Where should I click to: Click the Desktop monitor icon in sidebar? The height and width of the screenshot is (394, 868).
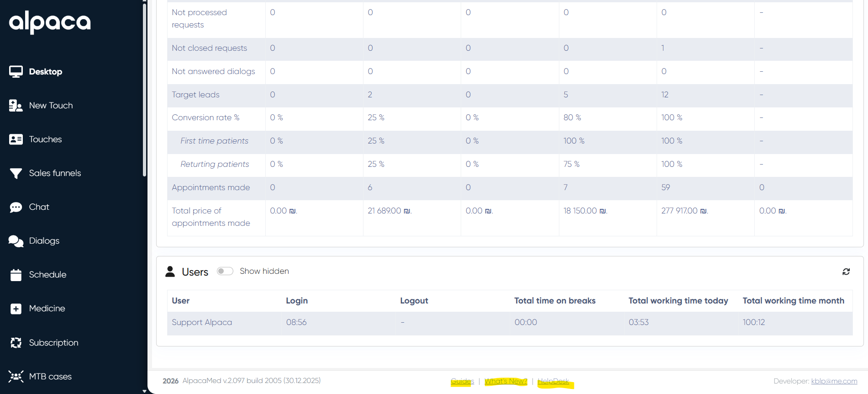tap(16, 72)
